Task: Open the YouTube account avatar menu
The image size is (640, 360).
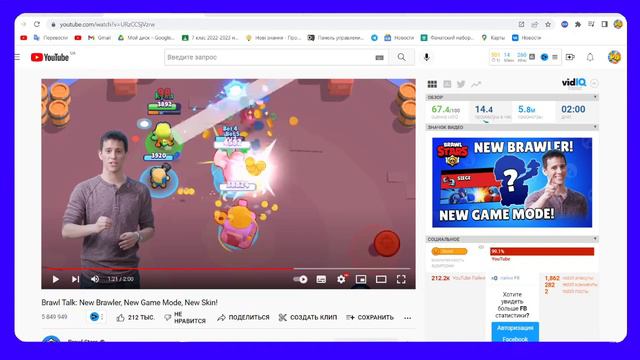Action: [x=614, y=57]
